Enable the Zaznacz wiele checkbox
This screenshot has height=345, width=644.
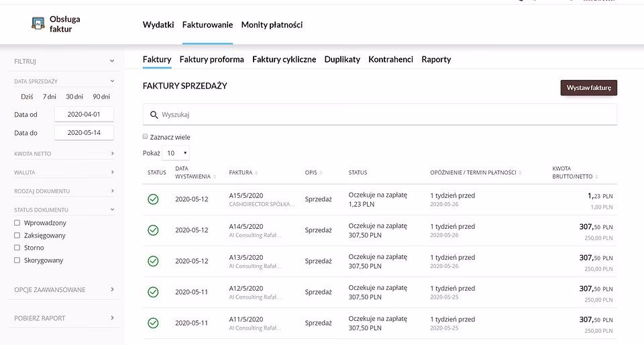[146, 136]
